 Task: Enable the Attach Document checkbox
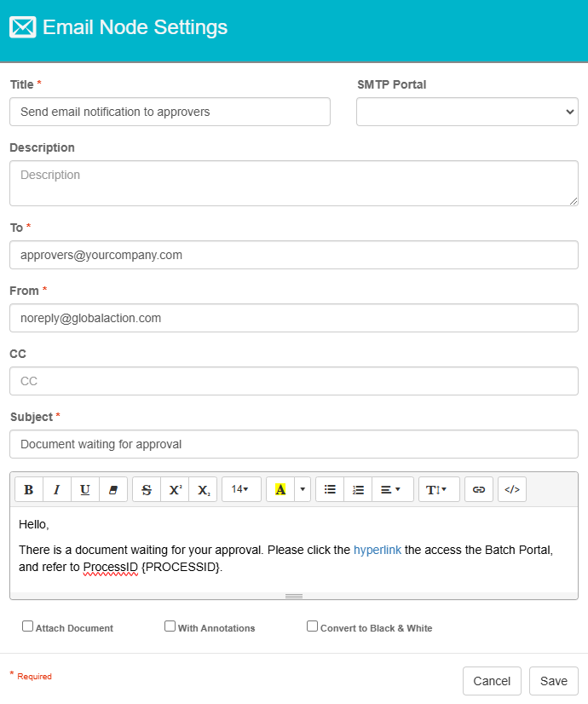coord(27,626)
